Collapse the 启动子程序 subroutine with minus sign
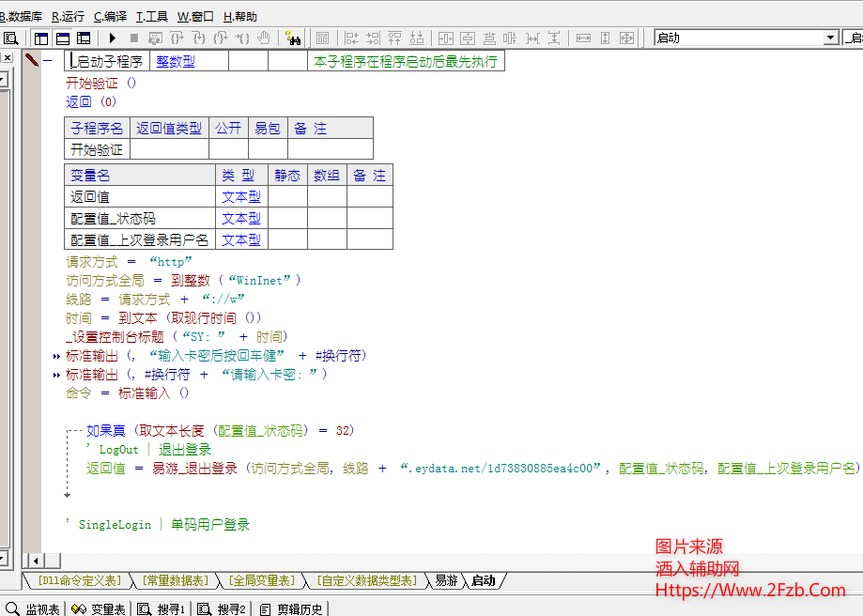 click(47, 61)
